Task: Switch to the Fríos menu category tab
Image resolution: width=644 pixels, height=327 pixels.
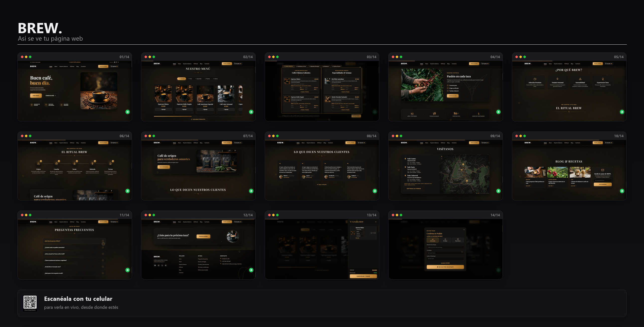Action: click(x=190, y=79)
